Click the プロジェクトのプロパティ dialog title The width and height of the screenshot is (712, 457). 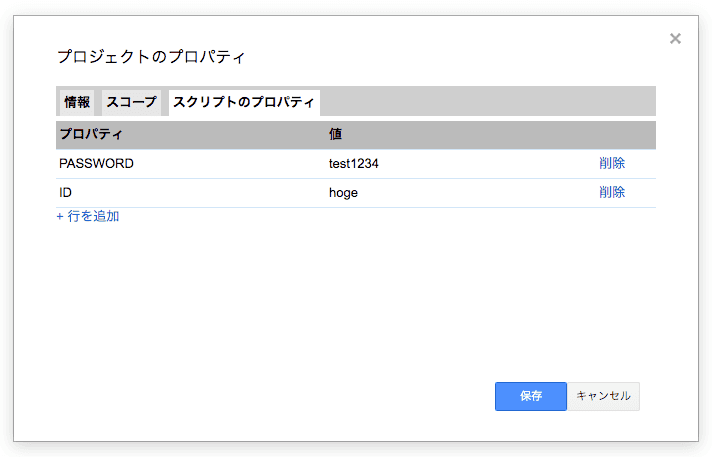pyautogui.click(x=150, y=57)
